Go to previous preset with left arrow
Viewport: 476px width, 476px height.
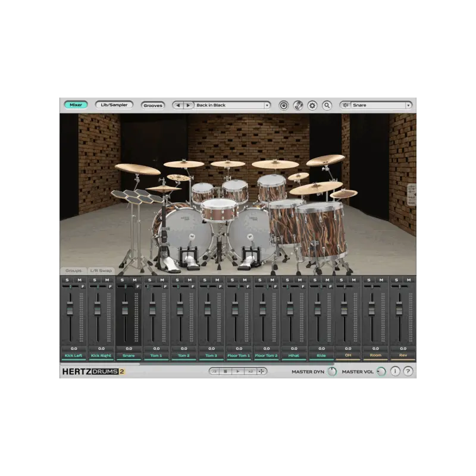[178, 105]
